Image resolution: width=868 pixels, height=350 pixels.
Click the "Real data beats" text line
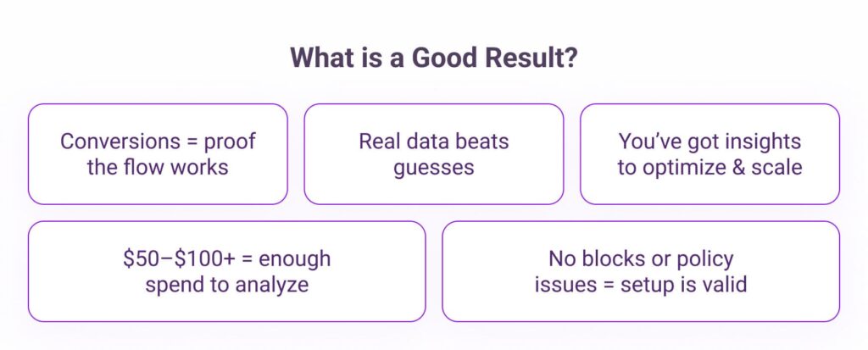434,142
